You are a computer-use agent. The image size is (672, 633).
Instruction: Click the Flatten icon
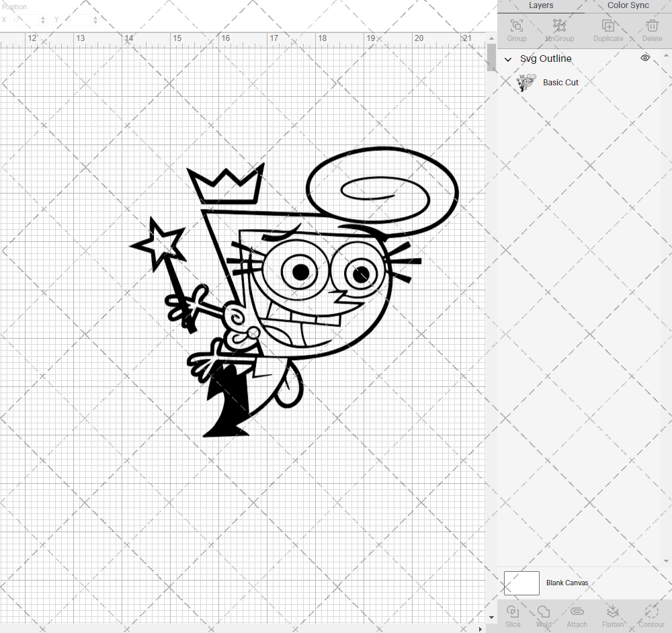pyautogui.click(x=613, y=611)
